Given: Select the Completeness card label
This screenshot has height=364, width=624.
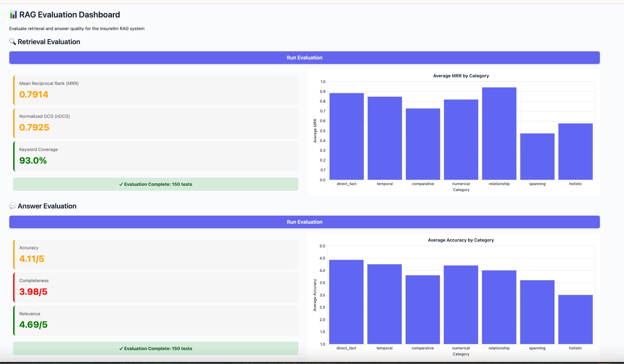Looking at the screenshot, I should pyautogui.click(x=34, y=281).
